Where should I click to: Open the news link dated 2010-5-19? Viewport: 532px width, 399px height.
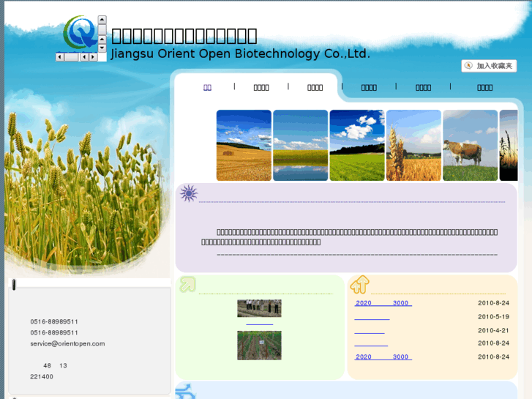(x=372, y=317)
